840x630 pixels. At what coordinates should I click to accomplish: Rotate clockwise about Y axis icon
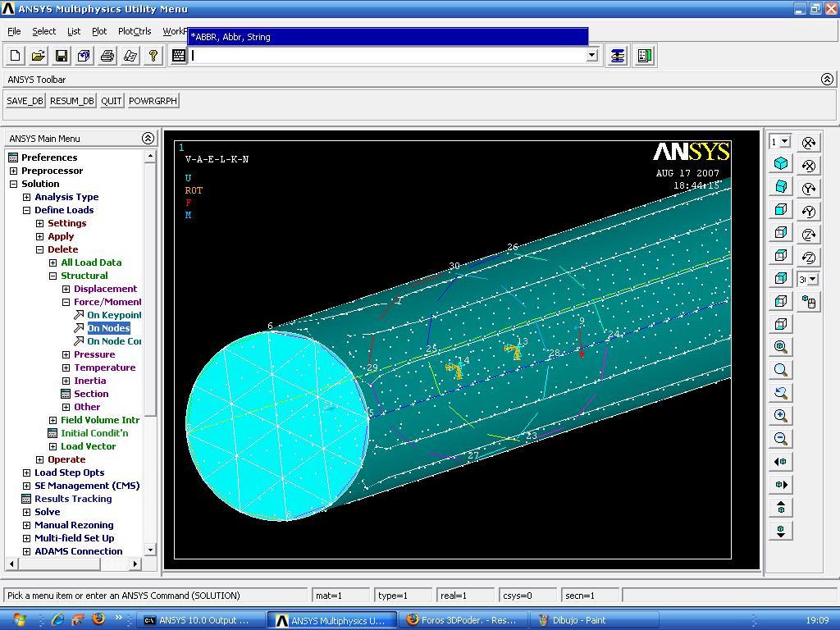point(808,189)
